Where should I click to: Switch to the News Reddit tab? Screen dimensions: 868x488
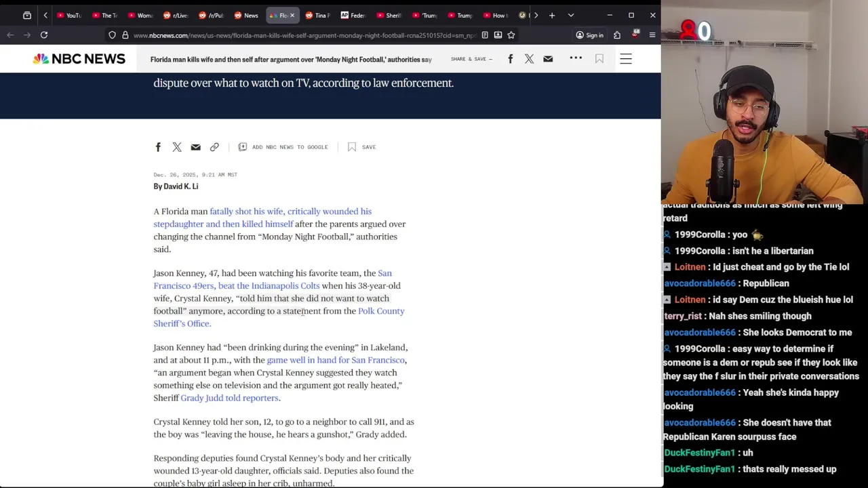tap(247, 15)
